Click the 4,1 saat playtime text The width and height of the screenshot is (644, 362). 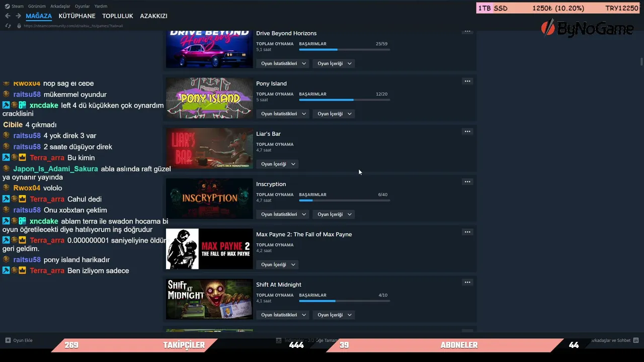[264, 301]
